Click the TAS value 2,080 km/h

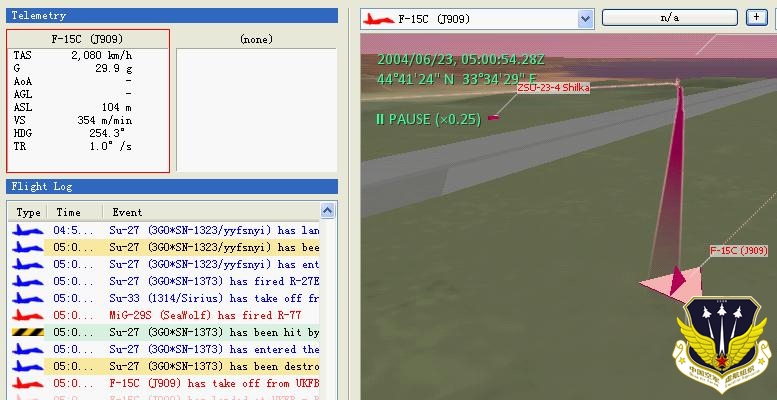(x=102, y=55)
